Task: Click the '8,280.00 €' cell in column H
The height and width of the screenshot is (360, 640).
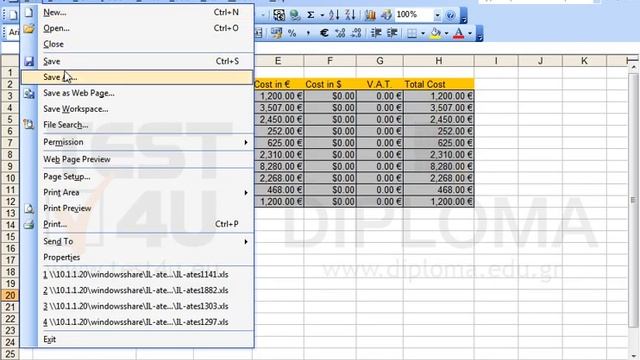Action: (439, 167)
